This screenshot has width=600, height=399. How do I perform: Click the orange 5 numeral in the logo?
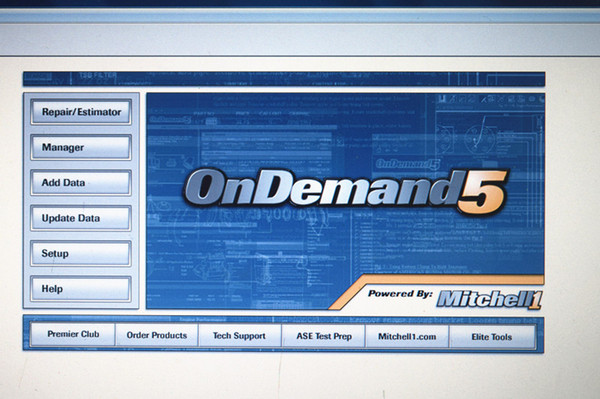pos(483,192)
